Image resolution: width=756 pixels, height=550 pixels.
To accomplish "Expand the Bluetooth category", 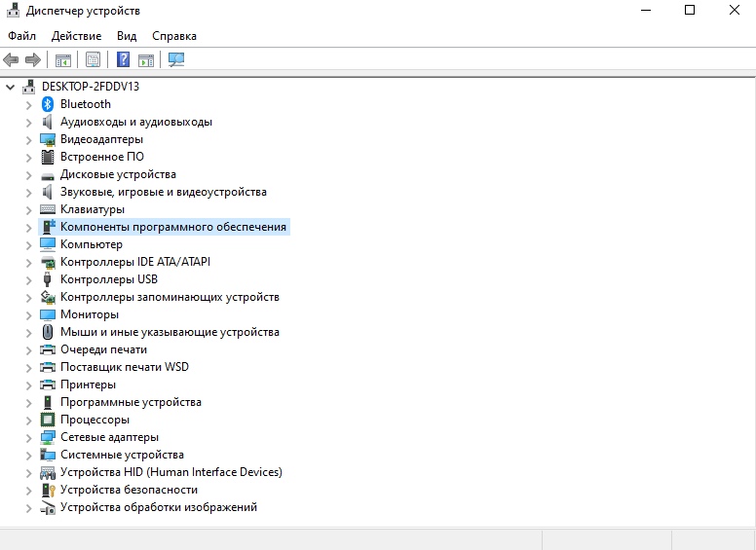I will pyautogui.click(x=28, y=105).
